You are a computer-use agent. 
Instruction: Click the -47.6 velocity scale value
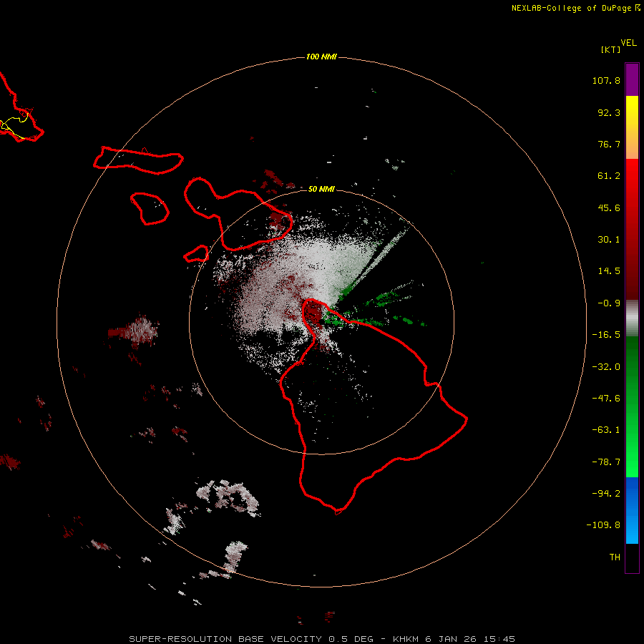pos(606,399)
